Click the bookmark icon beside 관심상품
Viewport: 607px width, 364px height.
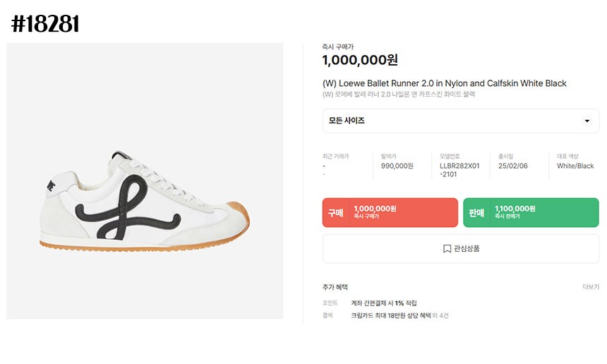click(x=447, y=249)
